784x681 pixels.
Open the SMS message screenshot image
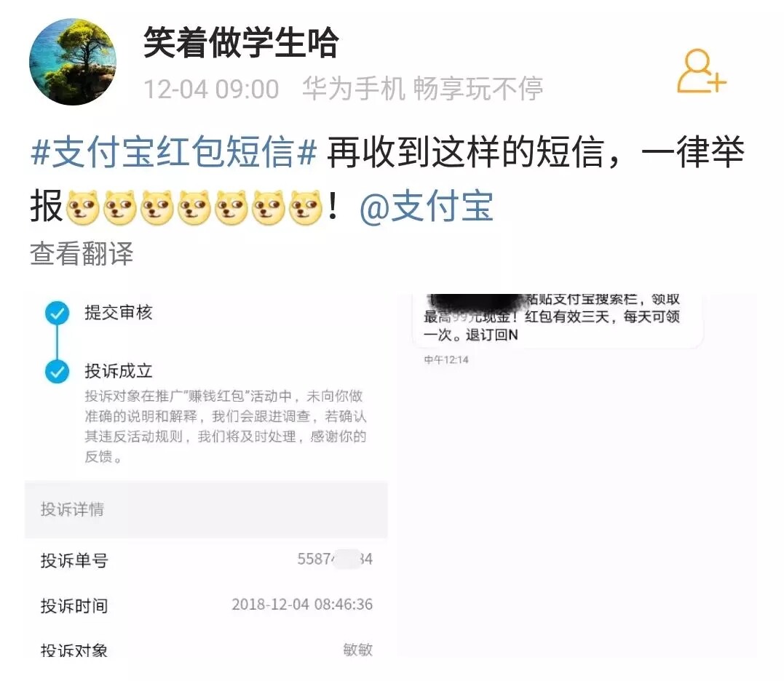(x=577, y=475)
